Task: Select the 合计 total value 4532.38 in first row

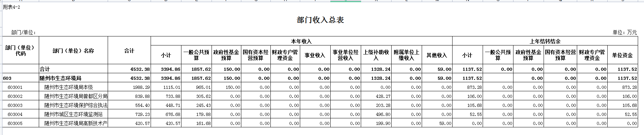Action: [x=129, y=69]
